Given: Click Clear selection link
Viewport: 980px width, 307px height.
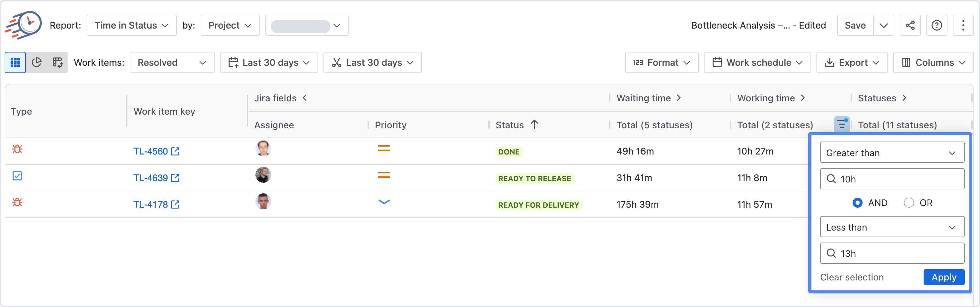Looking at the screenshot, I should [x=852, y=277].
